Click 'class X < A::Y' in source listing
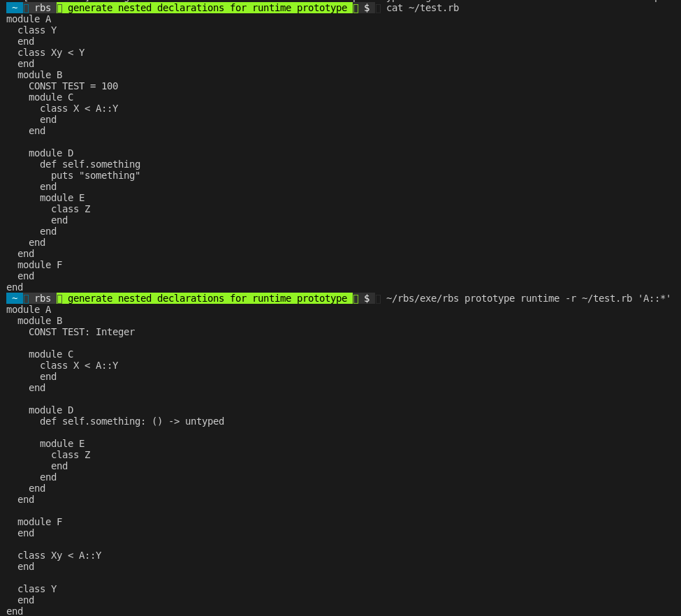This screenshot has width=681, height=616. pyautogui.click(x=79, y=109)
